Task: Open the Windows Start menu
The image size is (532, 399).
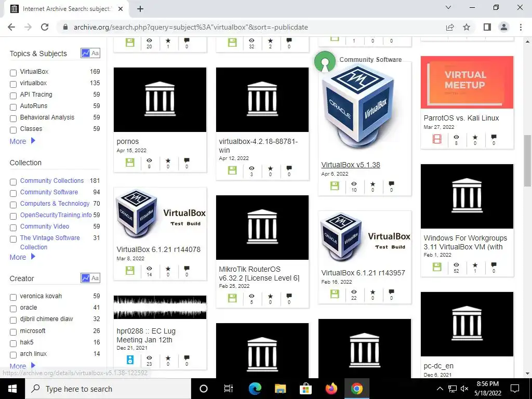Action: coord(12,389)
